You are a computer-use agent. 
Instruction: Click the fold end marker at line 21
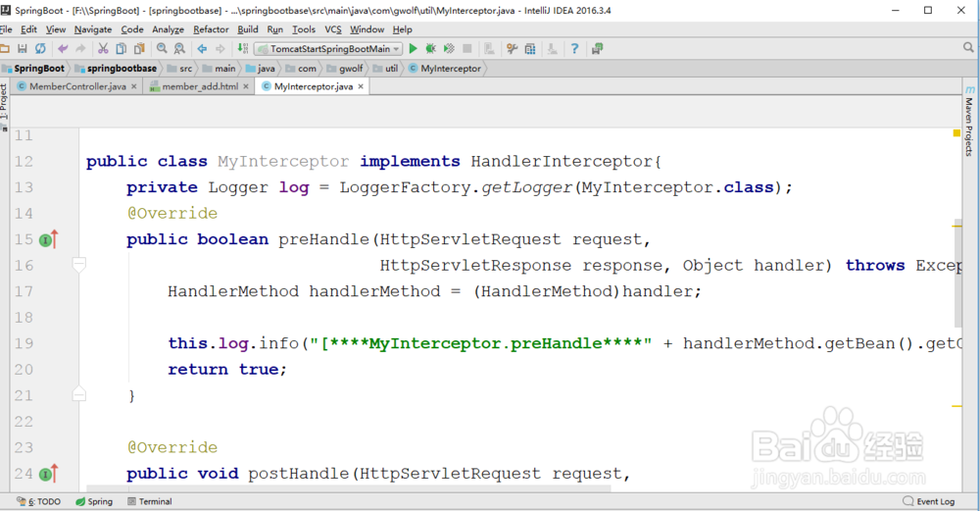pyautogui.click(x=78, y=394)
